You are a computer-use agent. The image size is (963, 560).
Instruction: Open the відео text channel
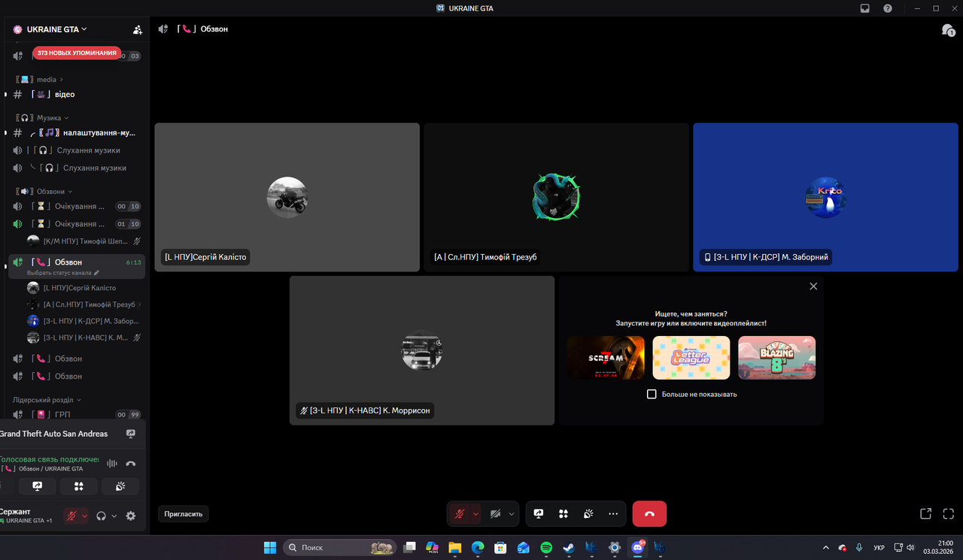pos(75,95)
